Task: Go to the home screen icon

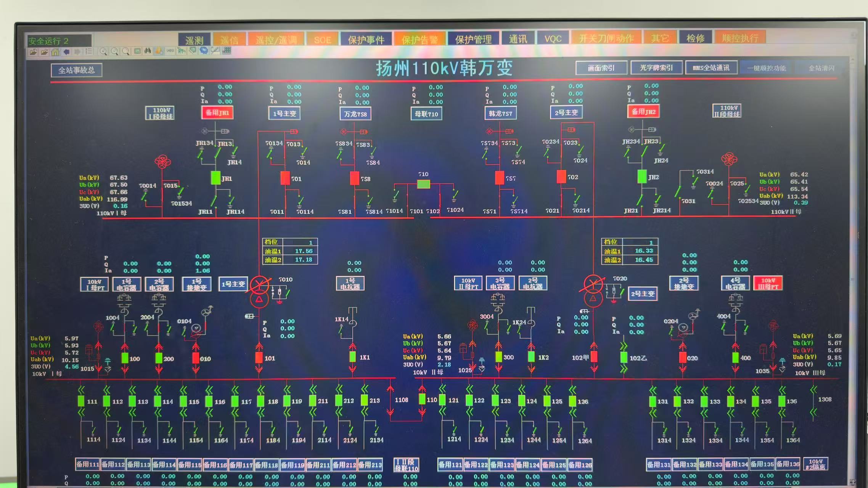Action: click(55, 52)
